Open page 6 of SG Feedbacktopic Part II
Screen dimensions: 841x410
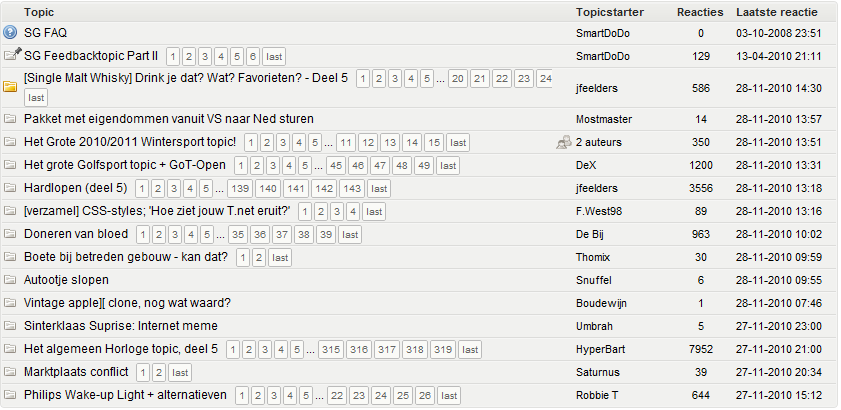coord(253,56)
